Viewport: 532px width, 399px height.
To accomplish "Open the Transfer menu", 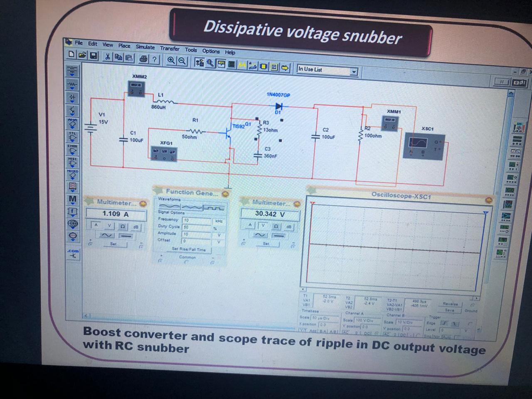I will coord(170,49).
